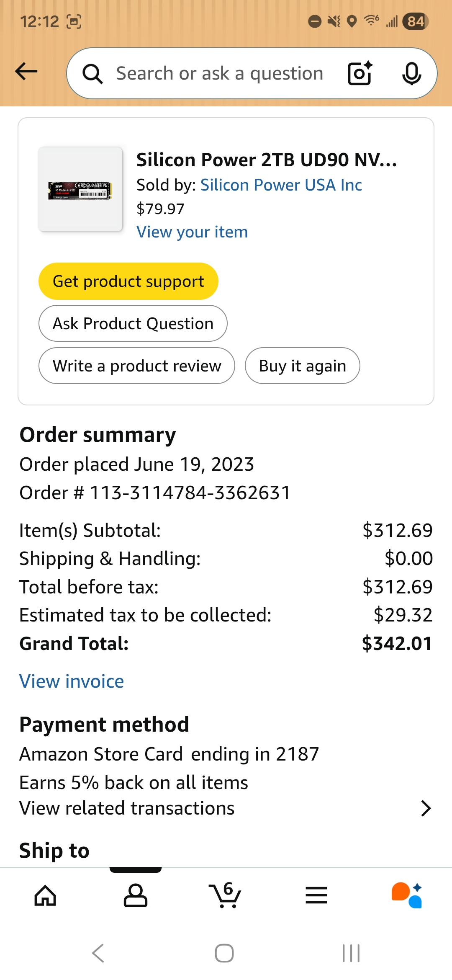Open the SSD product thumbnail

[80, 189]
